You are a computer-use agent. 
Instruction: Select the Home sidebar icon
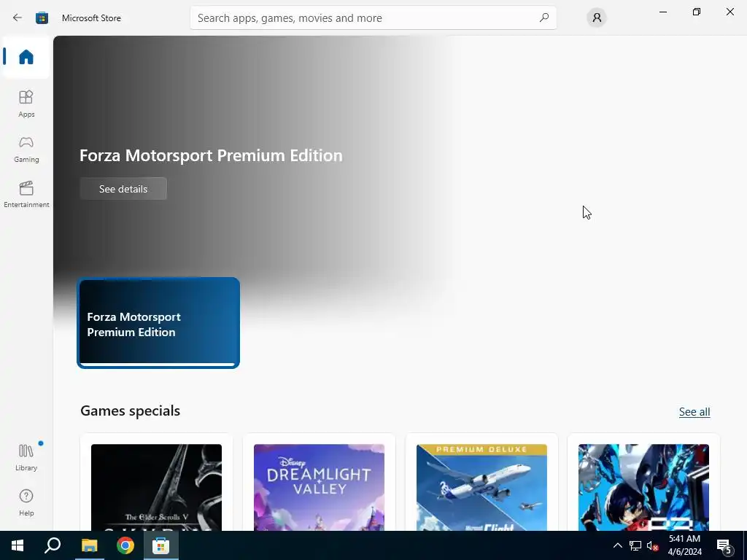[x=26, y=57]
